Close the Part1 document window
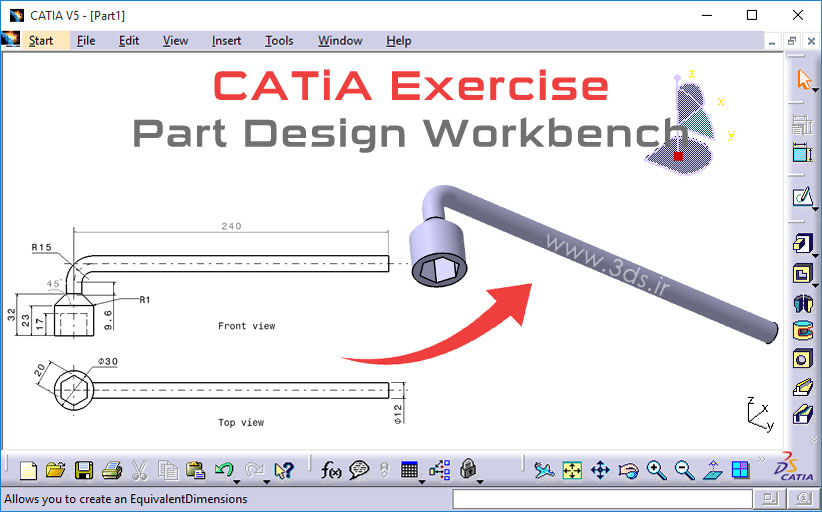 (811, 41)
